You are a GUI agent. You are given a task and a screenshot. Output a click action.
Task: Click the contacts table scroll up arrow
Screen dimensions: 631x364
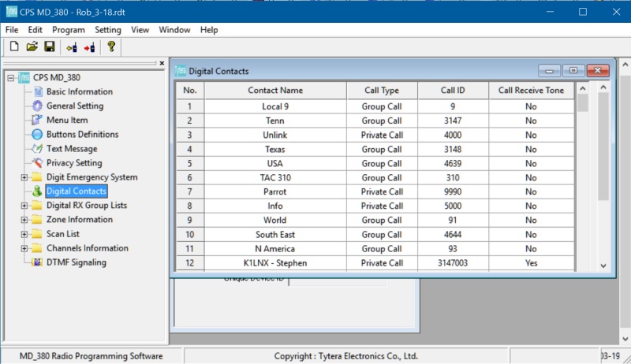(582, 88)
